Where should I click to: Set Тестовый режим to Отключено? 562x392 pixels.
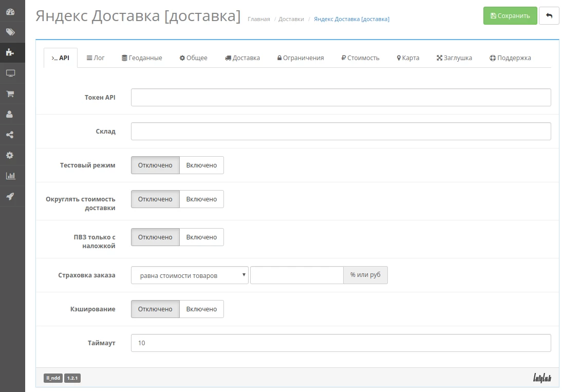click(x=155, y=165)
